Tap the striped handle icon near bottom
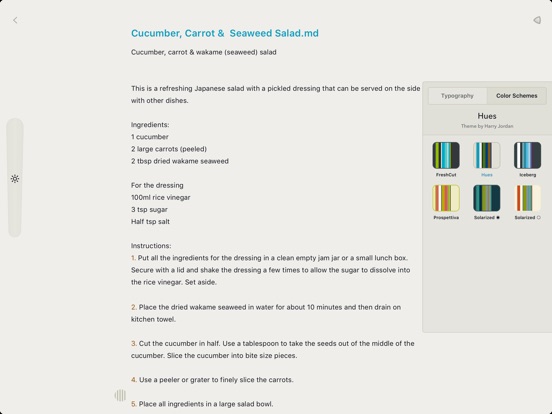The image size is (552, 414). tap(120, 395)
